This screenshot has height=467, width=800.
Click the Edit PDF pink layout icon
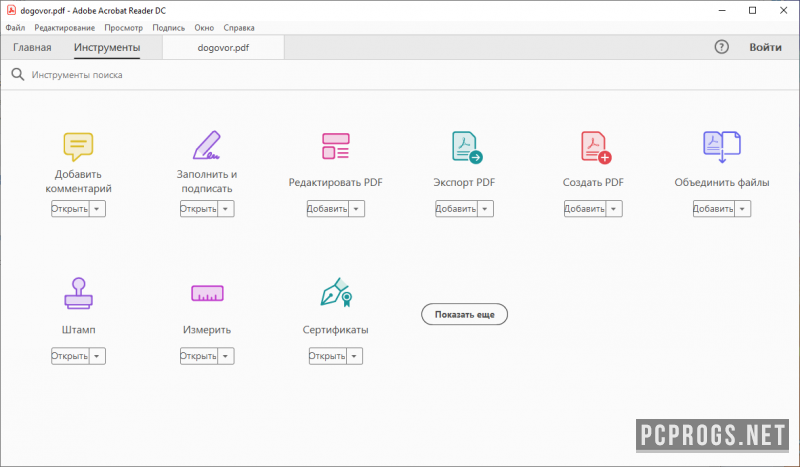pos(336,146)
